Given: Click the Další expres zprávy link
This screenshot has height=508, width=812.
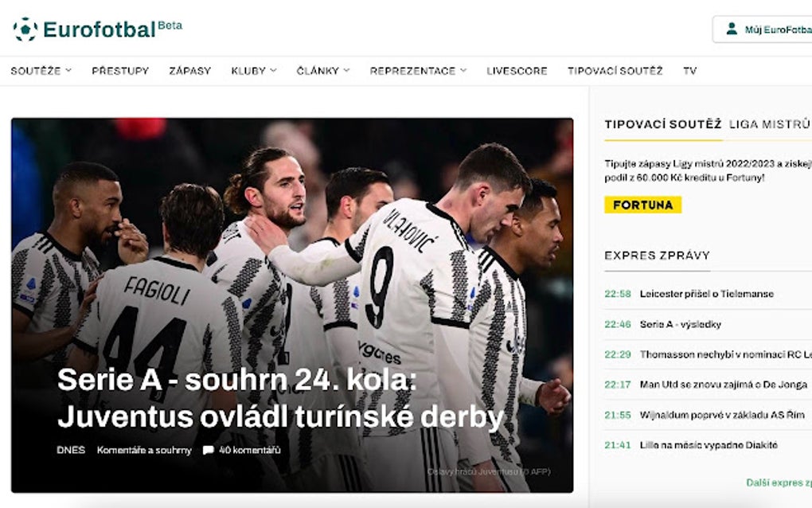Looking at the screenshot, I should pyautogui.click(x=779, y=483).
